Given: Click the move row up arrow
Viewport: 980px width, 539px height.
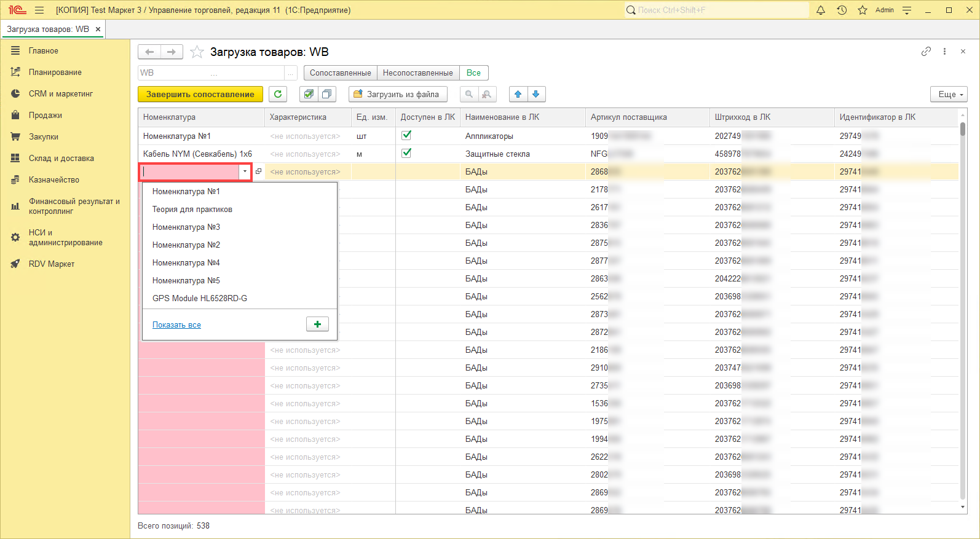Looking at the screenshot, I should (518, 94).
